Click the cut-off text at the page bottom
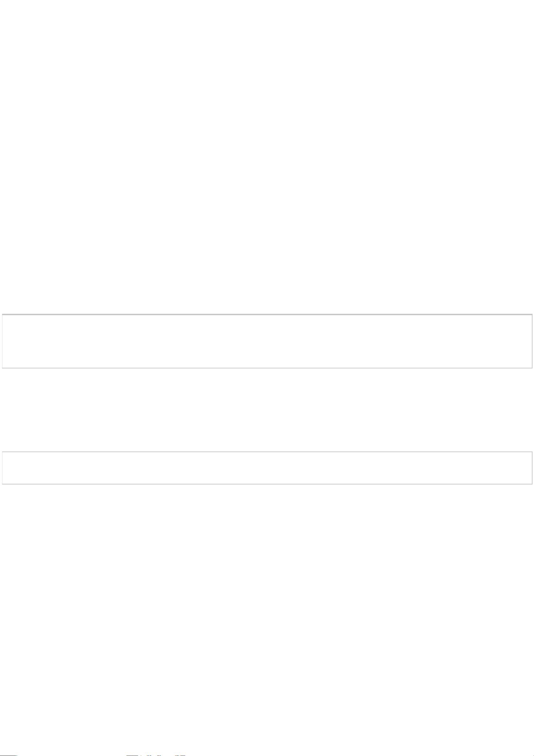 156,755
